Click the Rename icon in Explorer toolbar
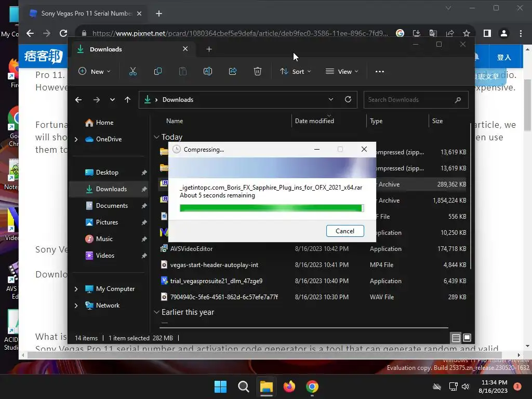This screenshot has height=399, width=532. (208, 71)
